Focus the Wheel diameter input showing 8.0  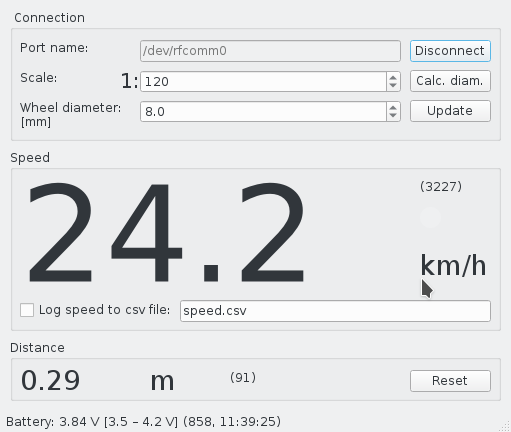263,111
